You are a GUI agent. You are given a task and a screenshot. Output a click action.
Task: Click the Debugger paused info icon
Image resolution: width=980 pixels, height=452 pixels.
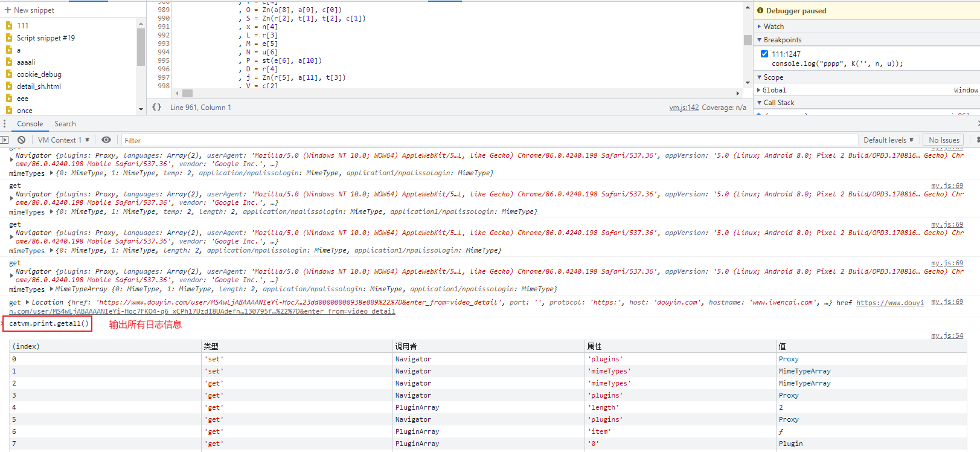(x=760, y=10)
